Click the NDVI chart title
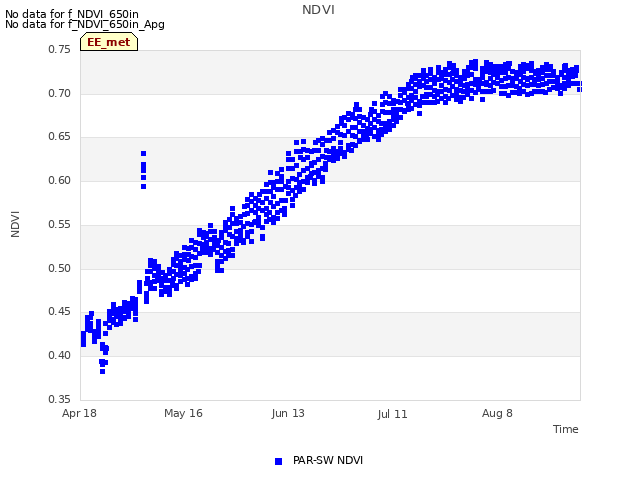640x480 pixels. tap(318, 10)
